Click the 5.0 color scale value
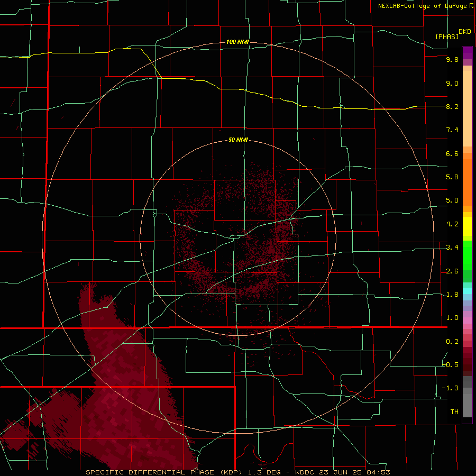 pyautogui.click(x=452, y=200)
